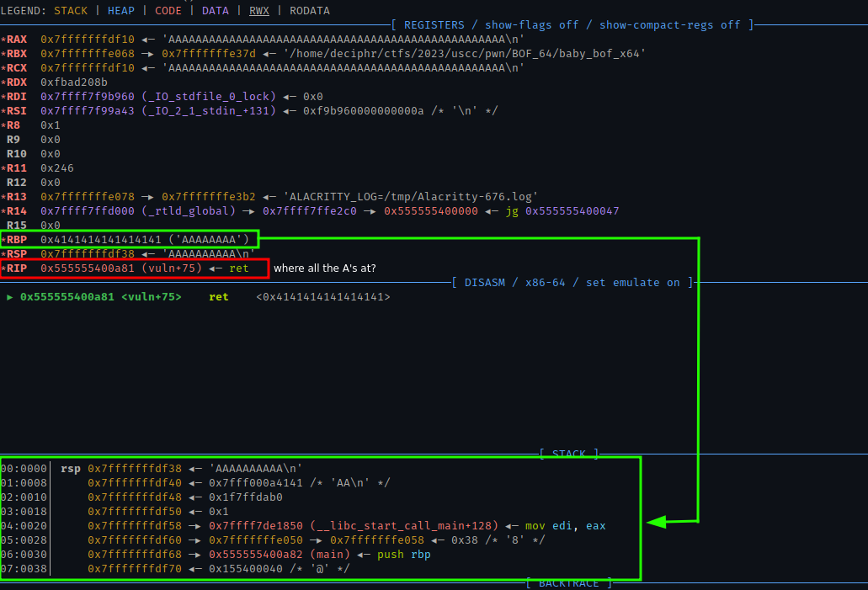Screen dimensions: 868x590
Task: Click _IO_2_1_stdin_+131 symbol in RSI row
Action: (209, 111)
